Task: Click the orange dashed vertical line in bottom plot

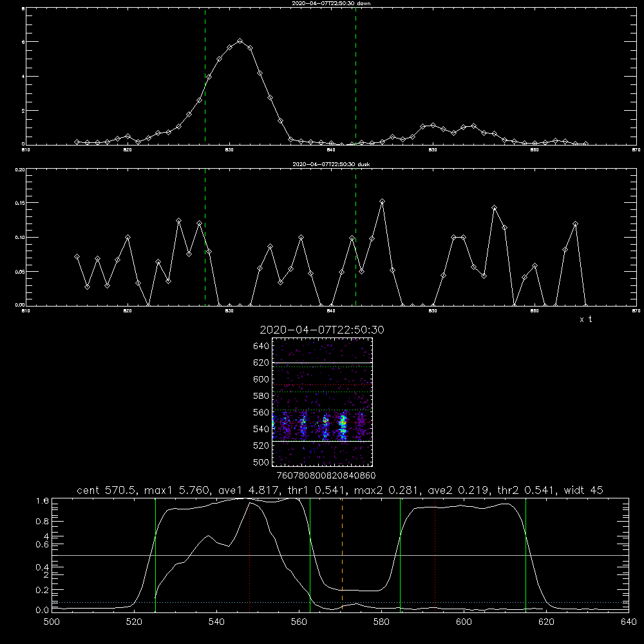Action: (342, 555)
